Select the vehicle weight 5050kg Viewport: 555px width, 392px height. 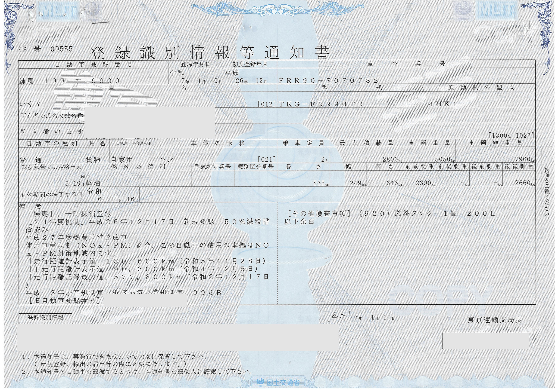tap(445, 159)
